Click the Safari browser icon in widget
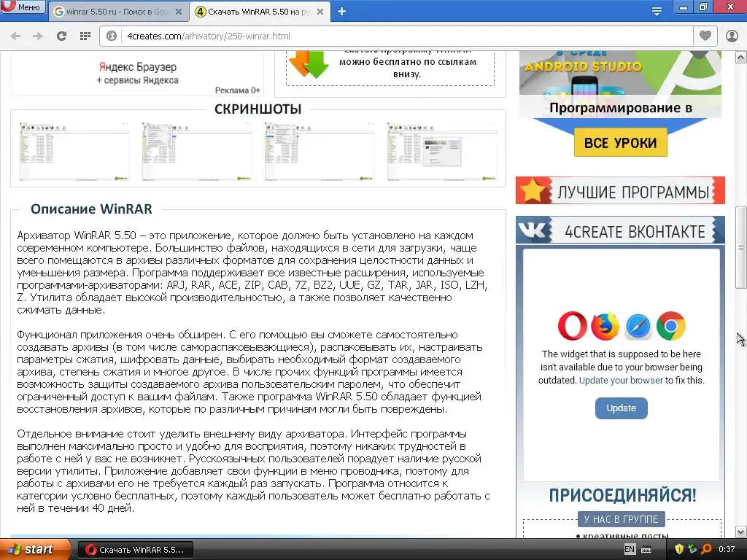The height and width of the screenshot is (560, 747). 638,327
